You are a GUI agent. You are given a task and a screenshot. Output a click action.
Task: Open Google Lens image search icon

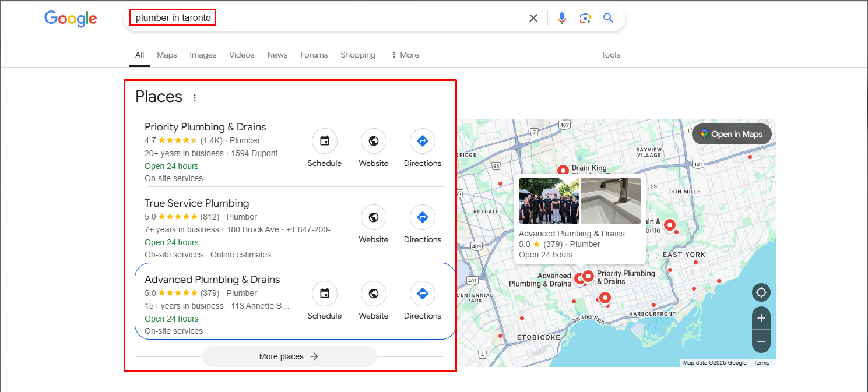585,18
